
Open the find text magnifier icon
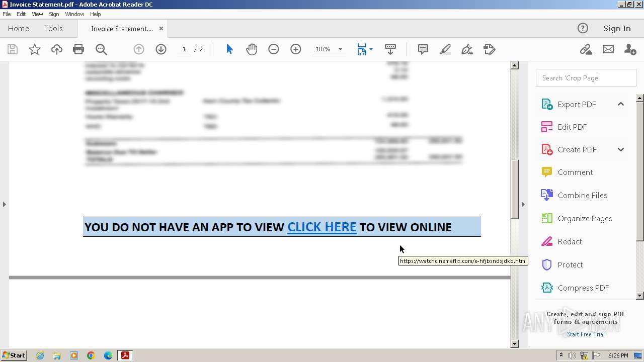pyautogui.click(x=101, y=49)
